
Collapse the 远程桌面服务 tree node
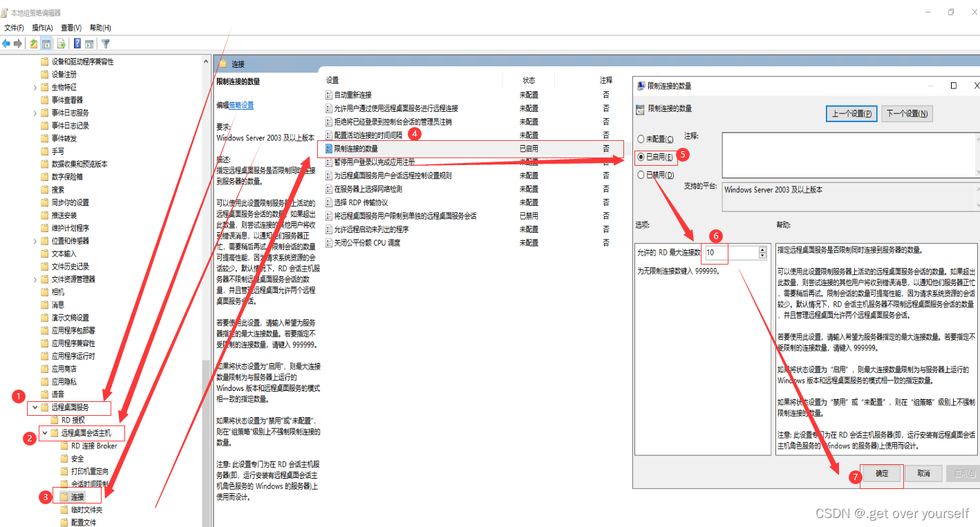pos(35,408)
